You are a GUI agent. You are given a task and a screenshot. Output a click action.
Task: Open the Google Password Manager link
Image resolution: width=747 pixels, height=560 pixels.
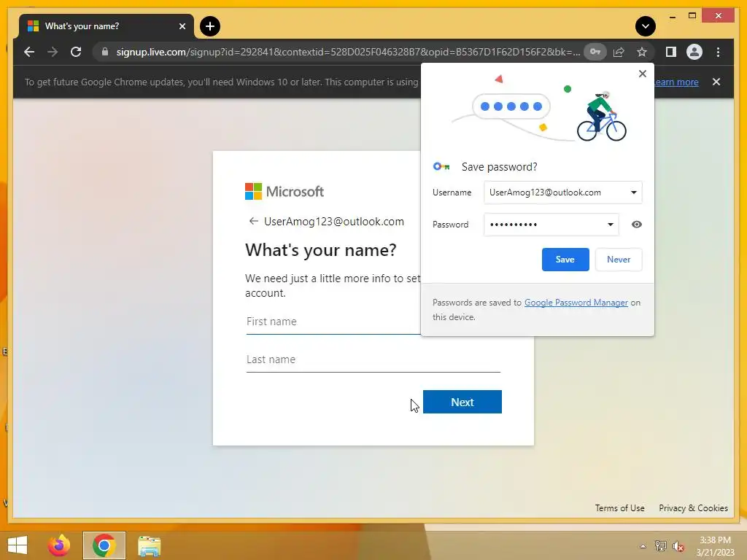point(576,303)
